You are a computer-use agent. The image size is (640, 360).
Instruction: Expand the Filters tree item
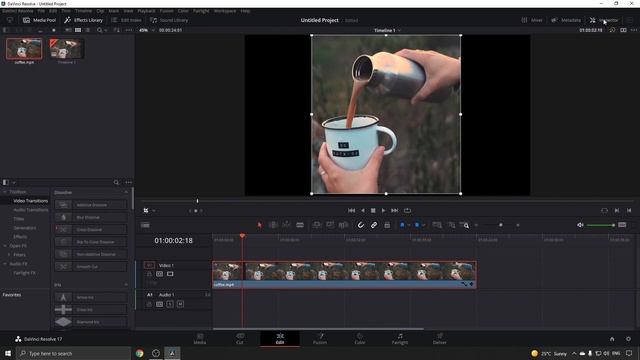9,255
